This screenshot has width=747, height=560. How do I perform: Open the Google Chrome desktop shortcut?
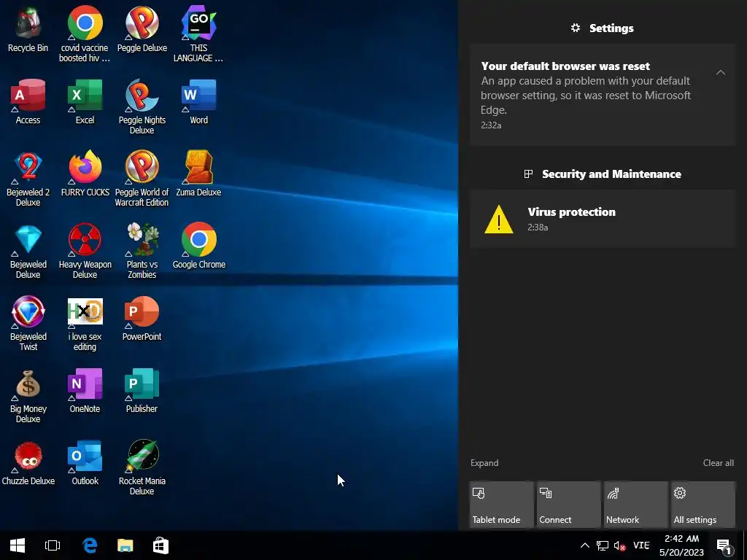[198, 246]
